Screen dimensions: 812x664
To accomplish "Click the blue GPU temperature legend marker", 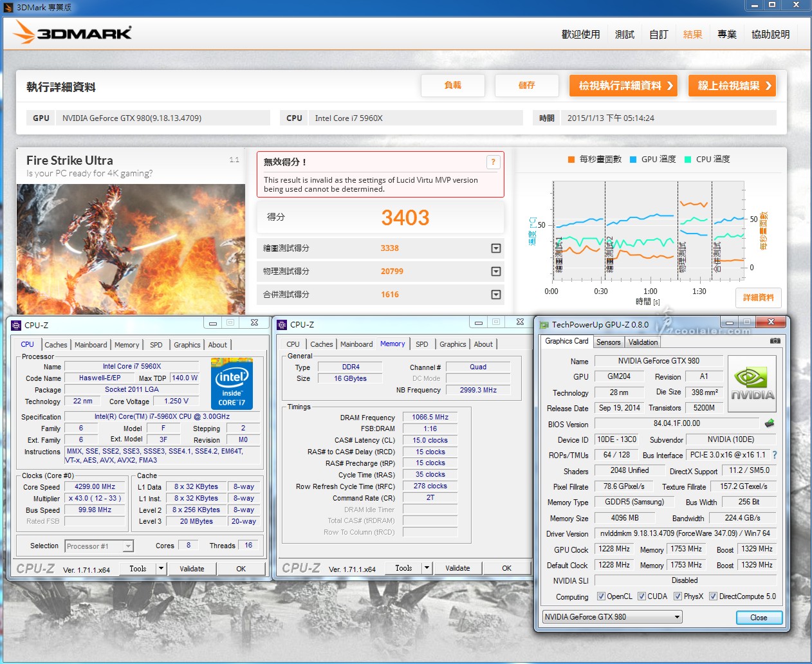I will click(x=633, y=160).
